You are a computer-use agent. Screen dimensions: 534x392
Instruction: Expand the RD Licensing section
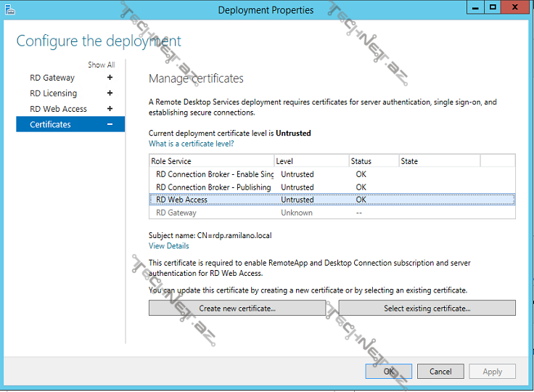pyautogui.click(x=110, y=93)
